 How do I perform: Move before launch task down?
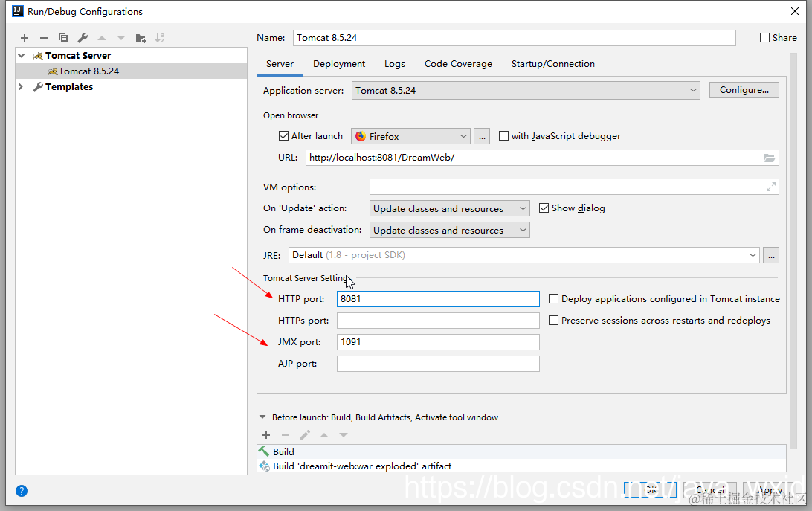[x=344, y=435]
